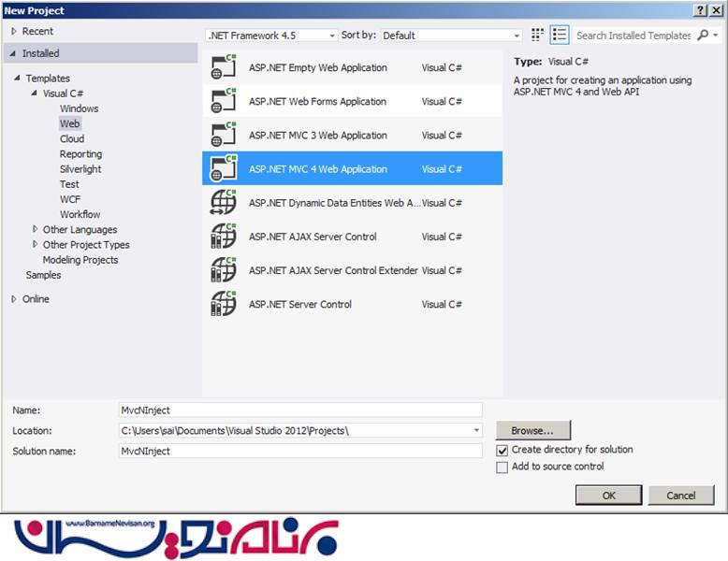Expand the Other Languages node

[x=36, y=229]
